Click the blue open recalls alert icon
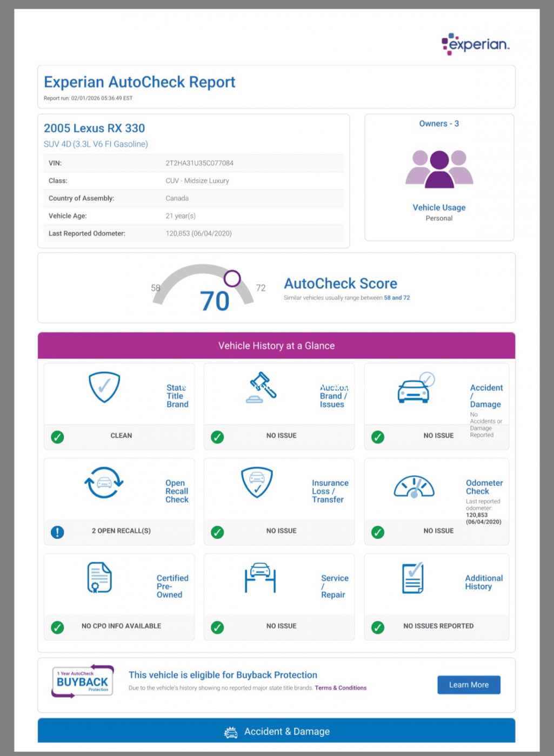Image resolution: width=554 pixels, height=756 pixels. click(x=57, y=532)
